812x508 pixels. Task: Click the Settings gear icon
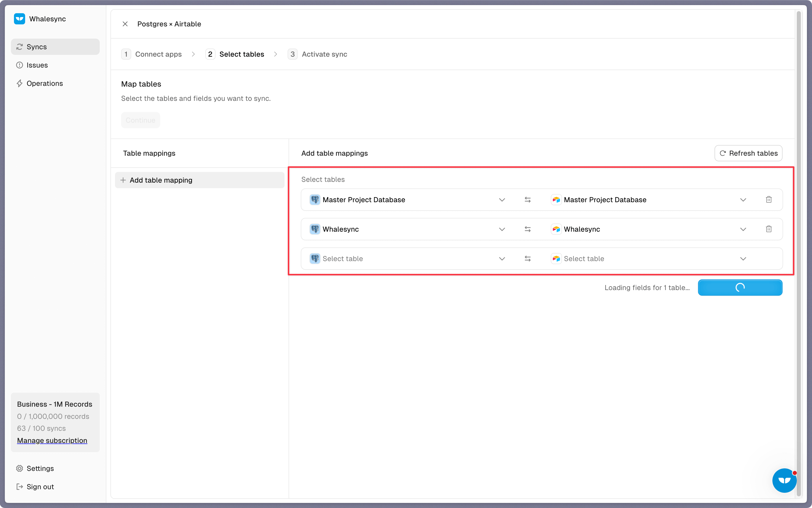[x=20, y=468]
